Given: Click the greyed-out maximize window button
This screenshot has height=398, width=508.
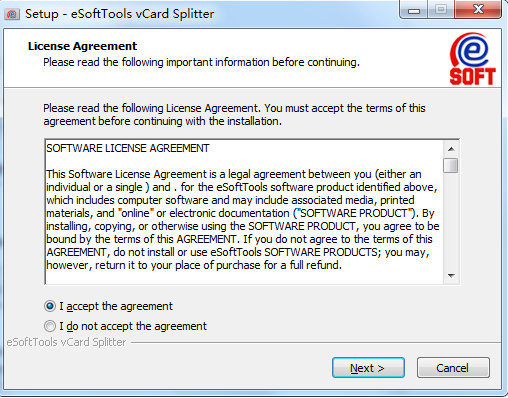Looking at the screenshot, I should 441,9.
